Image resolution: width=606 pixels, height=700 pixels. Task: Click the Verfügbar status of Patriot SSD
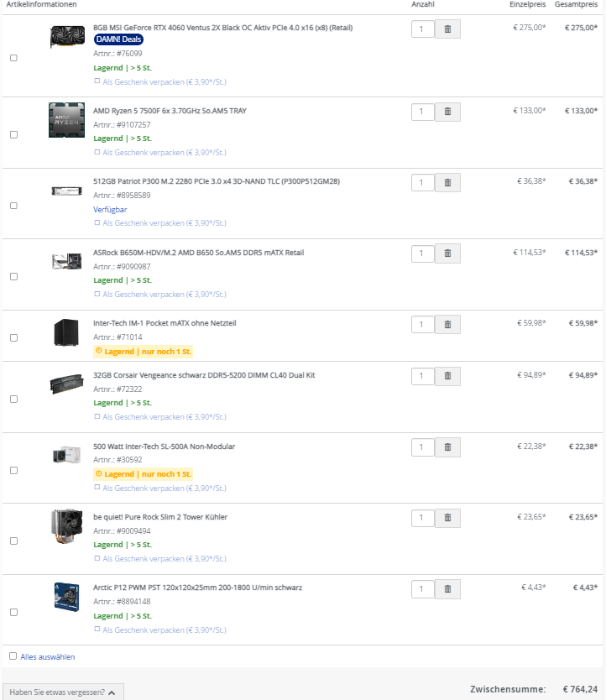point(110,209)
